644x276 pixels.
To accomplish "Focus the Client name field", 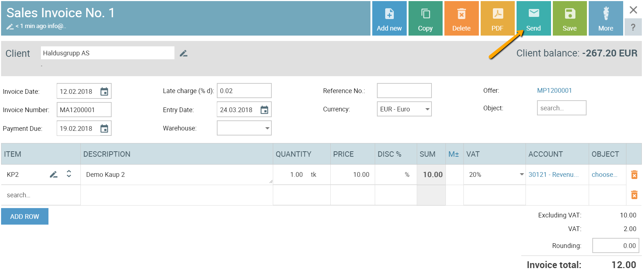I will point(108,53).
